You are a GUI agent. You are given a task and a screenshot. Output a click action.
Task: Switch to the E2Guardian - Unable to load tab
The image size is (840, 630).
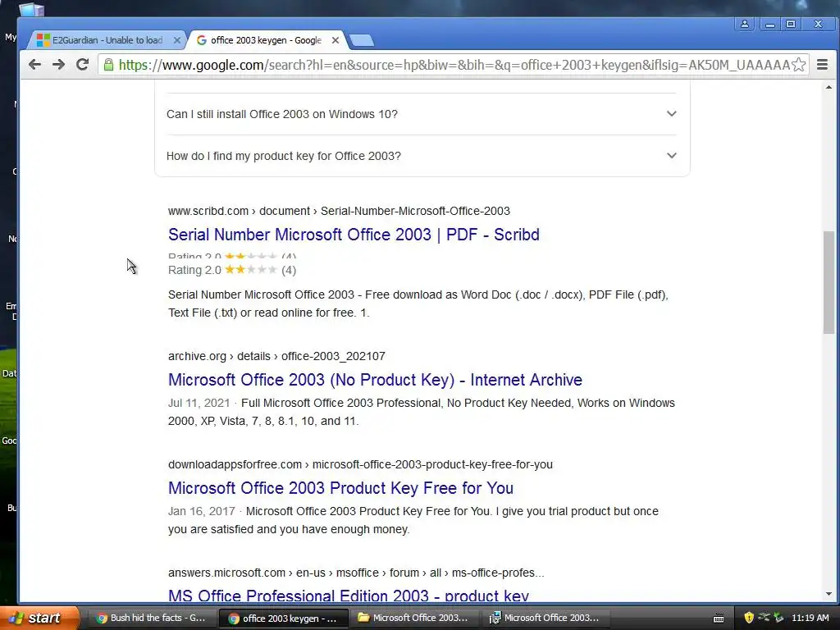pos(107,40)
